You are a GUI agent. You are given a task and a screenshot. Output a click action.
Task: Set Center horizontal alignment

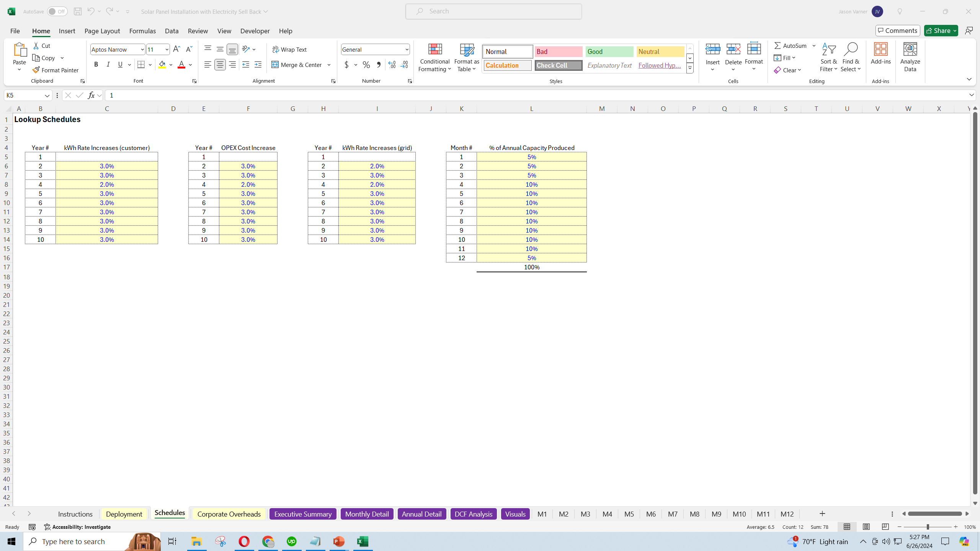click(x=220, y=65)
